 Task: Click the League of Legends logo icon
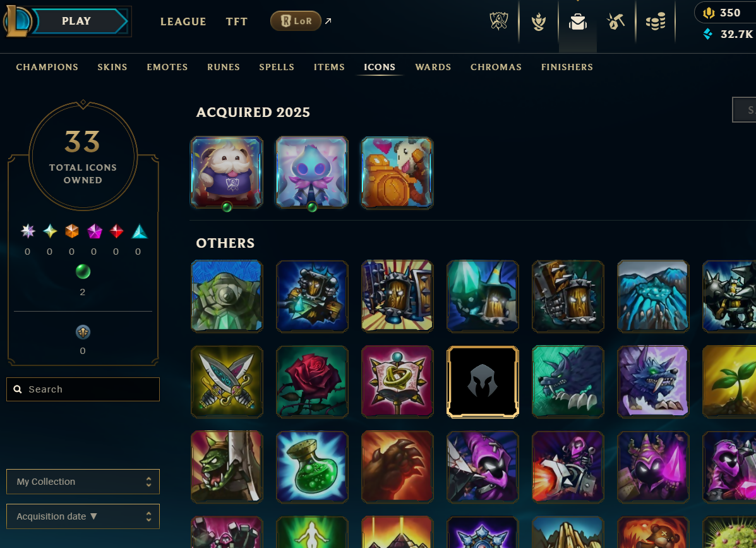[x=17, y=21]
